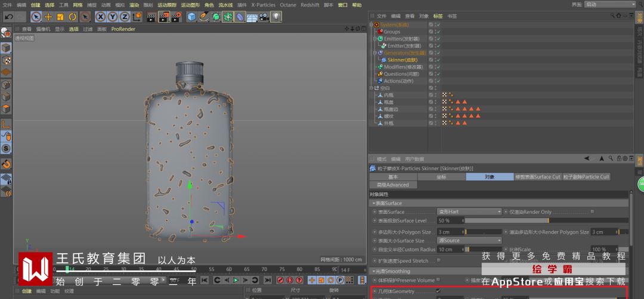Image resolution: width=644 pixels, height=299 pixels.
Task: Toggle Preserve Volume checkbox
Action: (x=438, y=280)
